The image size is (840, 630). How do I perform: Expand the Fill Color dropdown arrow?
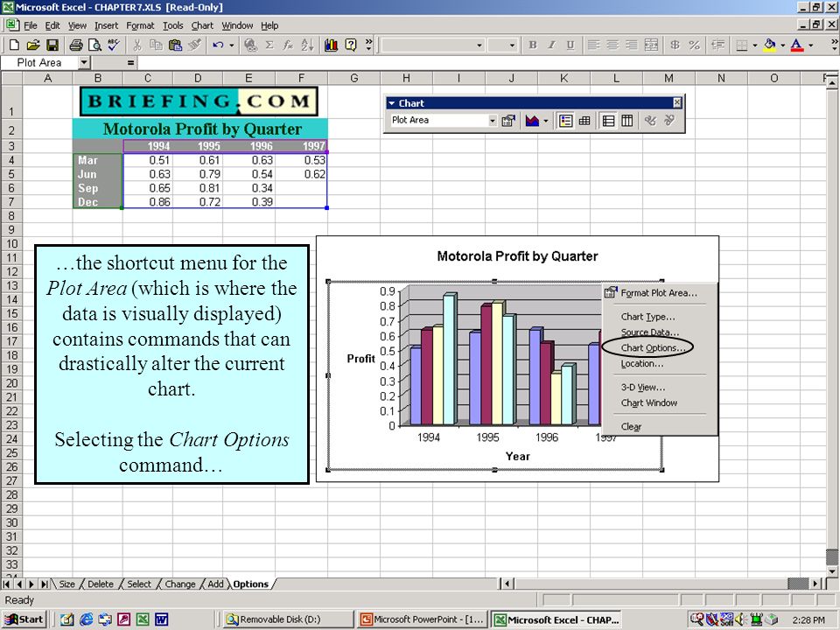(783, 45)
